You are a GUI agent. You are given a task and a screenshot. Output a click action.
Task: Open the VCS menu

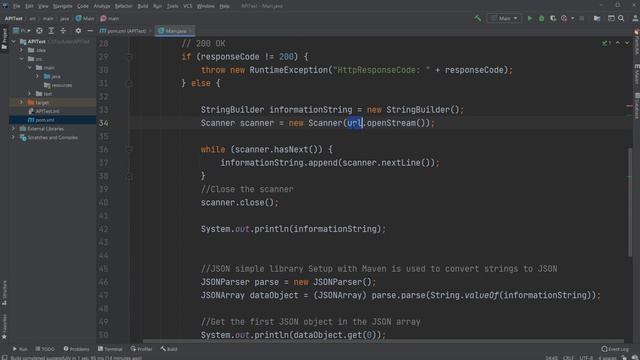(187, 6)
